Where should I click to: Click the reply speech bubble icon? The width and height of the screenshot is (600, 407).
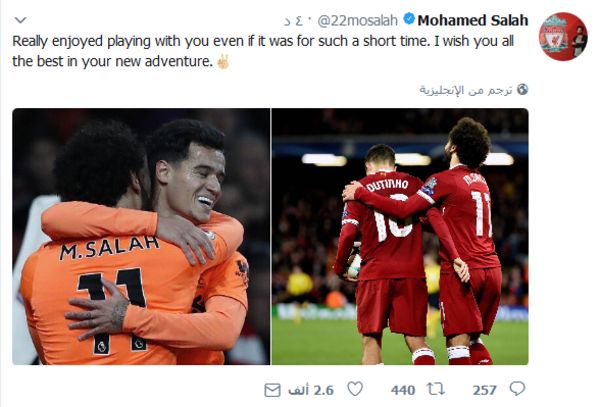[x=517, y=389]
